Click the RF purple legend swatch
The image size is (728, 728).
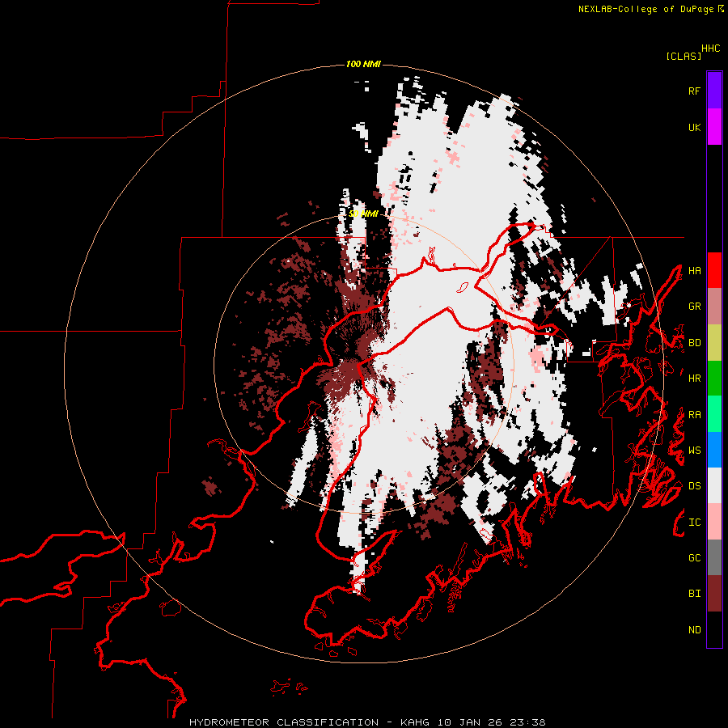(714, 91)
